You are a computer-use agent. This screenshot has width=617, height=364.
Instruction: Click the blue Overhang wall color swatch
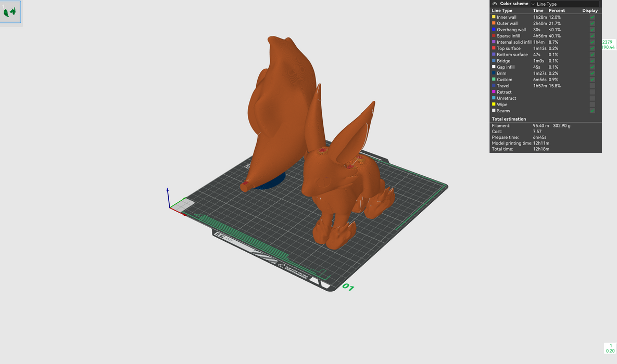click(494, 30)
